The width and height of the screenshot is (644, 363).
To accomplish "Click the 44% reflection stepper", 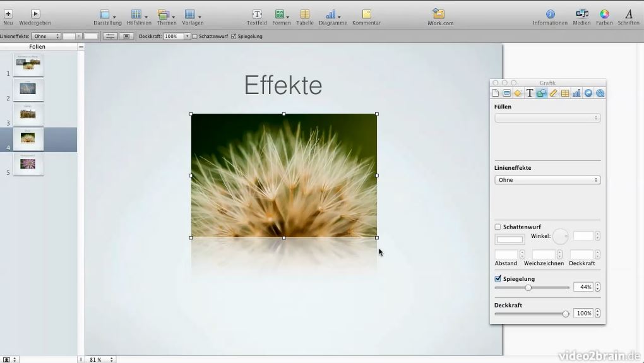I will tap(597, 287).
